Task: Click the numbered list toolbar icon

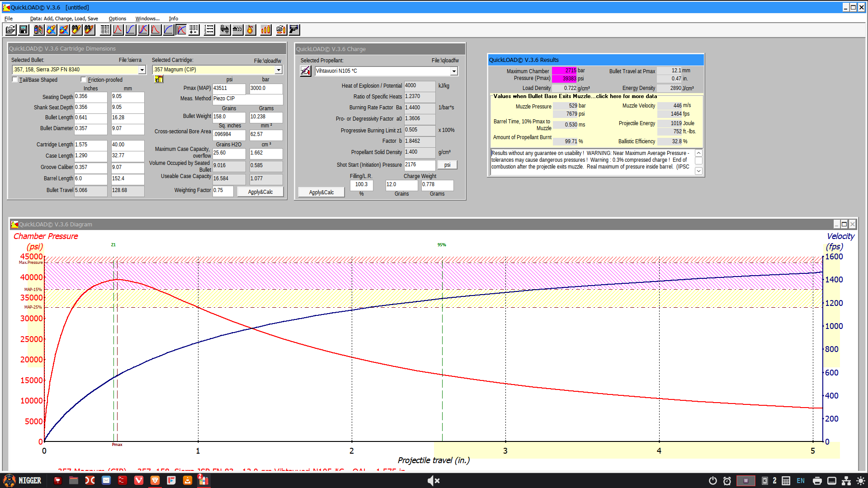Action: click(209, 30)
